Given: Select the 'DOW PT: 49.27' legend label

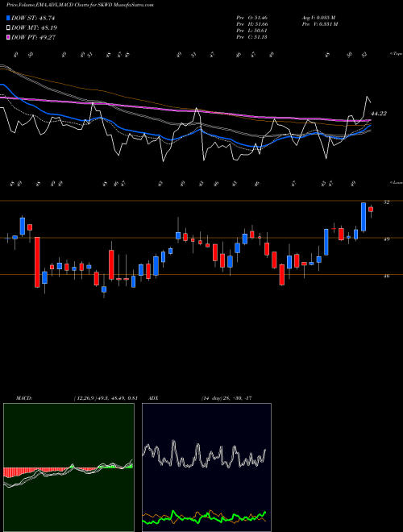Looking at the screenshot, I should [33, 37].
